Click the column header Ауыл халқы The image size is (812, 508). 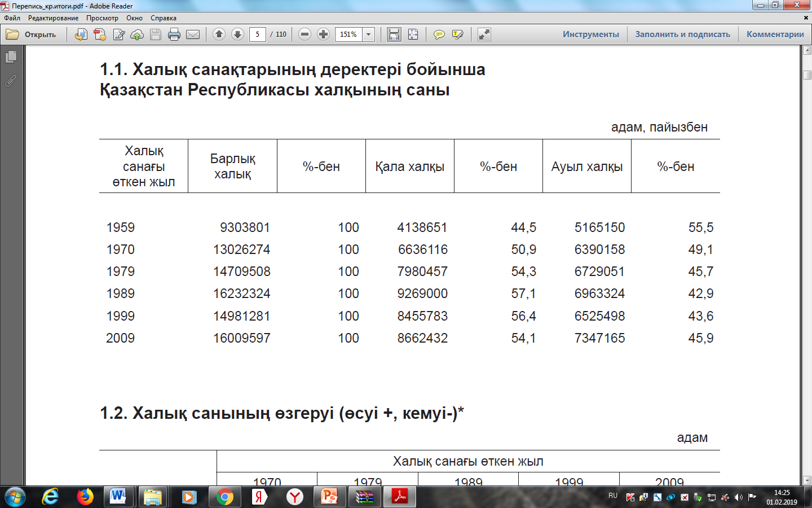pos(587,167)
